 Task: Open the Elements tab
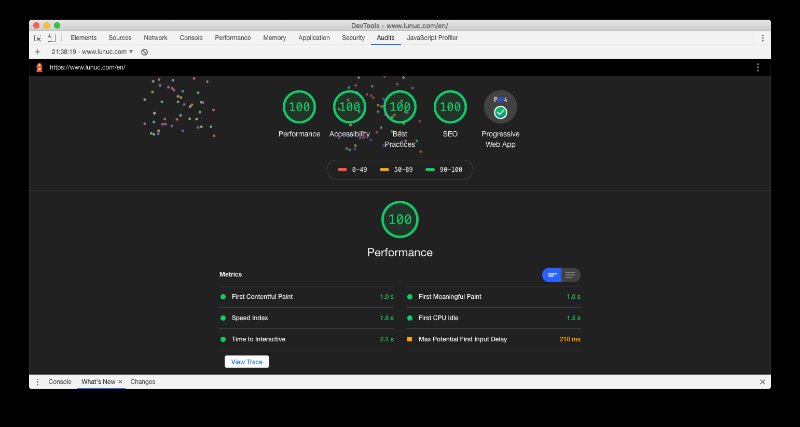coord(83,38)
